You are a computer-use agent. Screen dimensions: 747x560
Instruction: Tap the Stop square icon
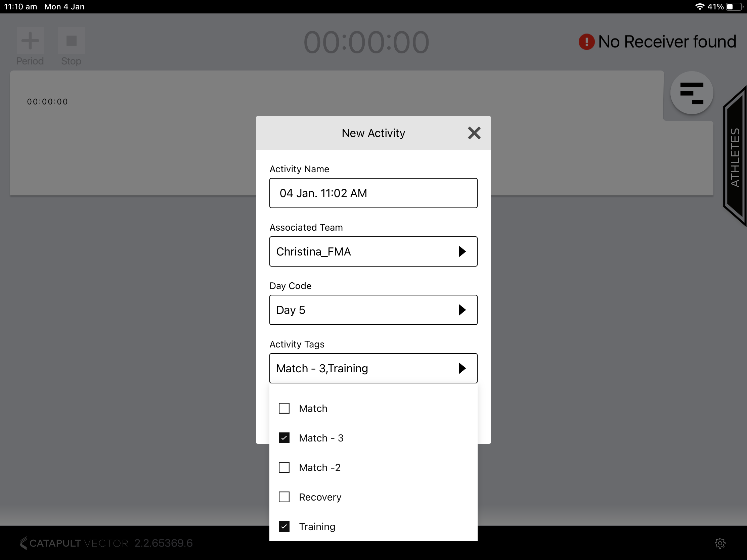71,41
